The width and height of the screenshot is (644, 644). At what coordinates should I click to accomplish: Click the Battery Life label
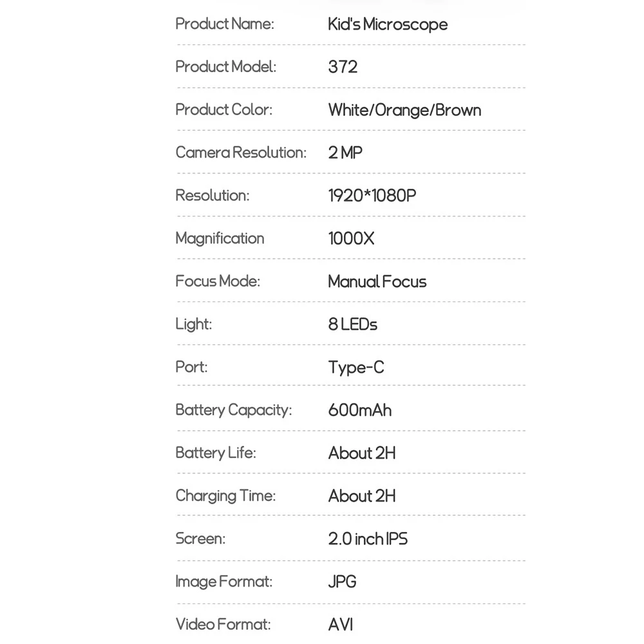[216, 453]
